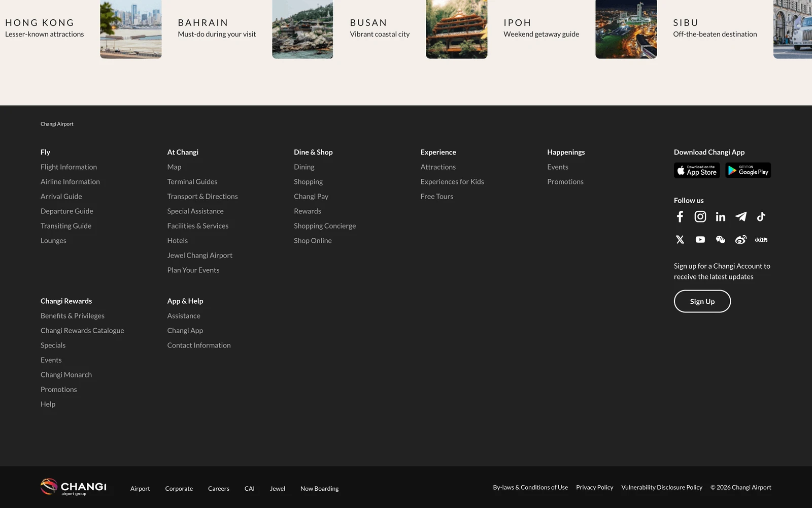Open the Departure Guide link
This screenshot has width=812, height=508.
pyautogui.click(x=67, y=211)
